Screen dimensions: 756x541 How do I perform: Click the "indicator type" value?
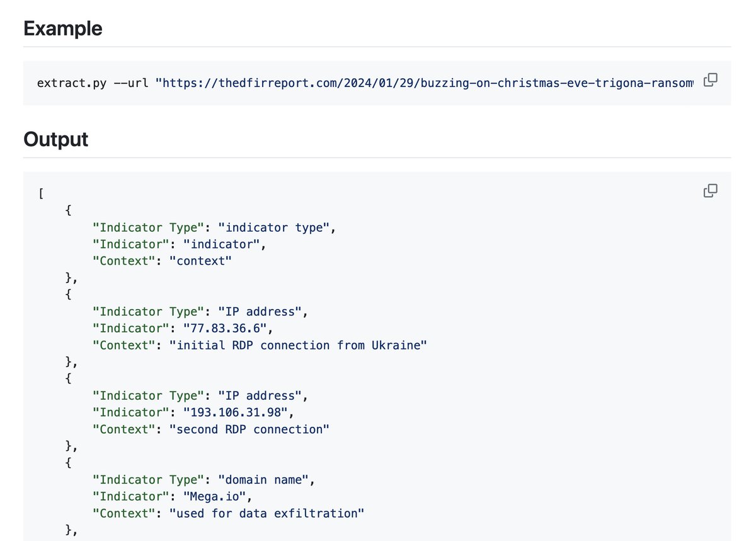click(274, 228)
